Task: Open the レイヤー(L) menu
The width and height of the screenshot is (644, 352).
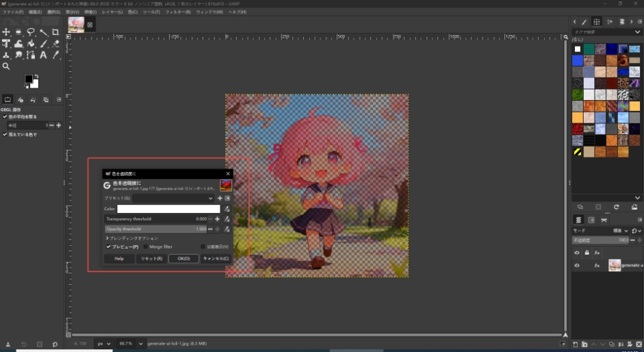Action: (x=112, y=12)
